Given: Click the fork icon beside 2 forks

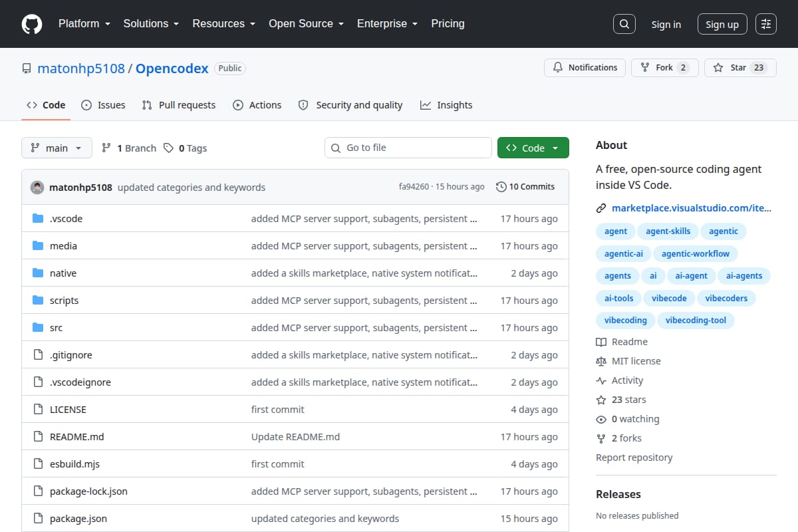Looking at the screenshot, I should click(x=601, y=438).
